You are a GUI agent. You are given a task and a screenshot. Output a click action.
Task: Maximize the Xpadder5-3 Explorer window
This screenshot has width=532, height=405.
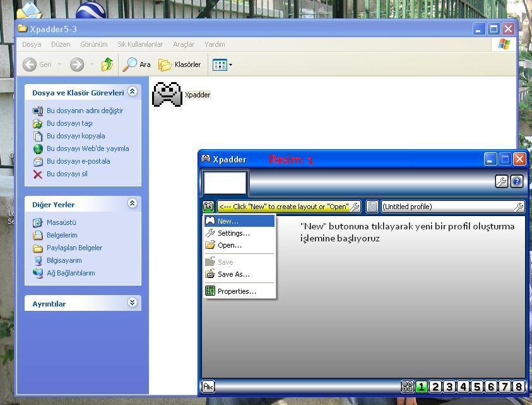(494, 29)
